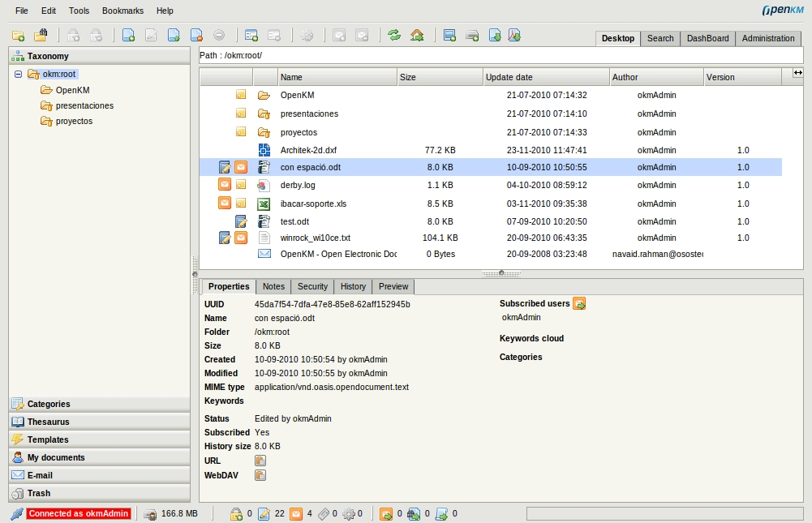Open the Bookmarks menu
The height and width of the screenshot is (523, 812).
[x=122, y=11]
